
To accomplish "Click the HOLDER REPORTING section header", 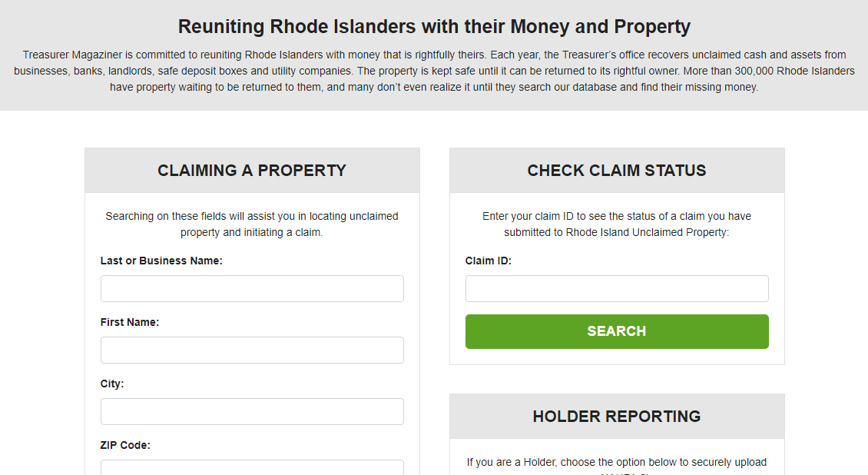I will click(x=617, y=416).
